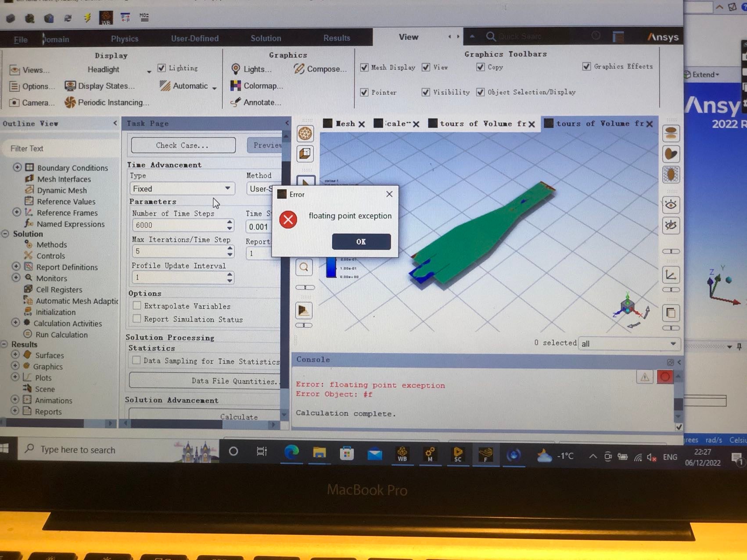The image size is (747, 560).
Task: Open the Views display option
Action: coord(30,70)
